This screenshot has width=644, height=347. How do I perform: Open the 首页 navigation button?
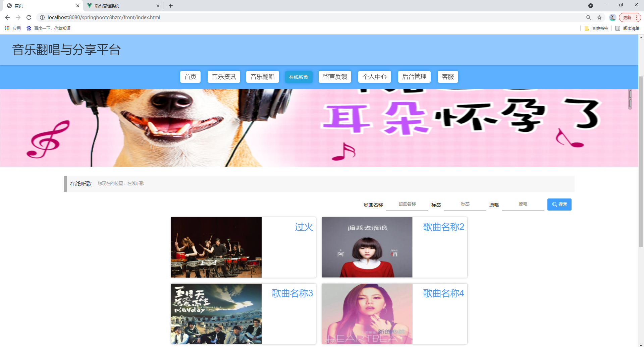tap(190, 77)
